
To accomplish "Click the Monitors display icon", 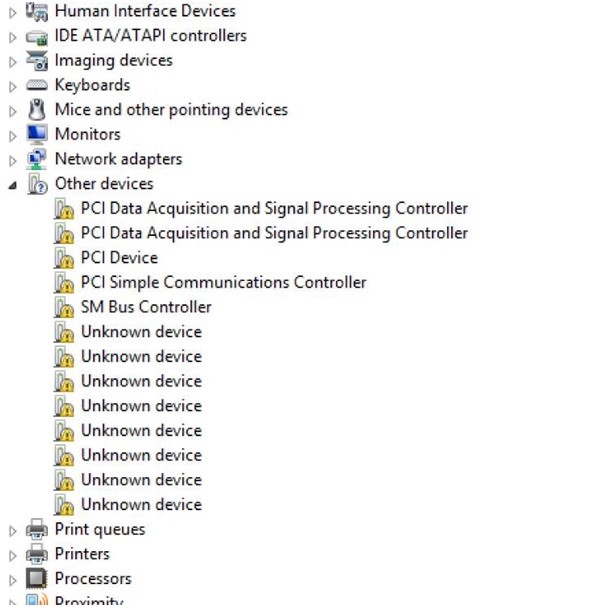I will coord(37,134).
